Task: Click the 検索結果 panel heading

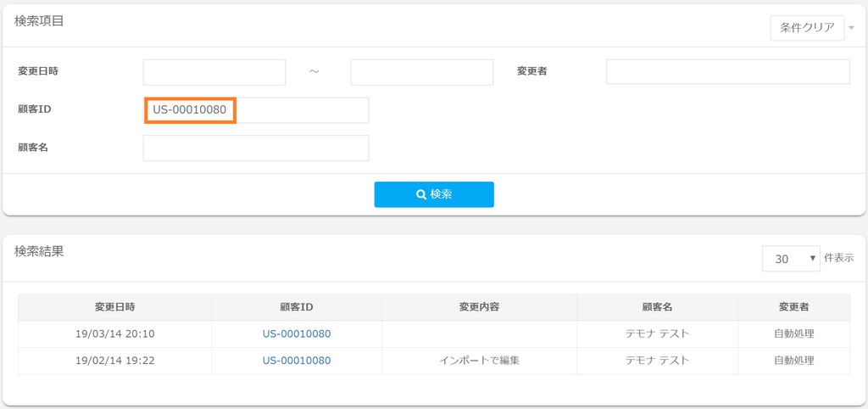Action: [x=39, y=251]
